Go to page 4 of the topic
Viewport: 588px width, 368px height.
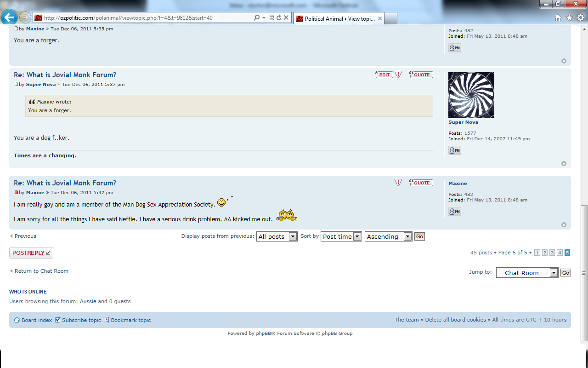pyautogui.click(x=560, y=253)
